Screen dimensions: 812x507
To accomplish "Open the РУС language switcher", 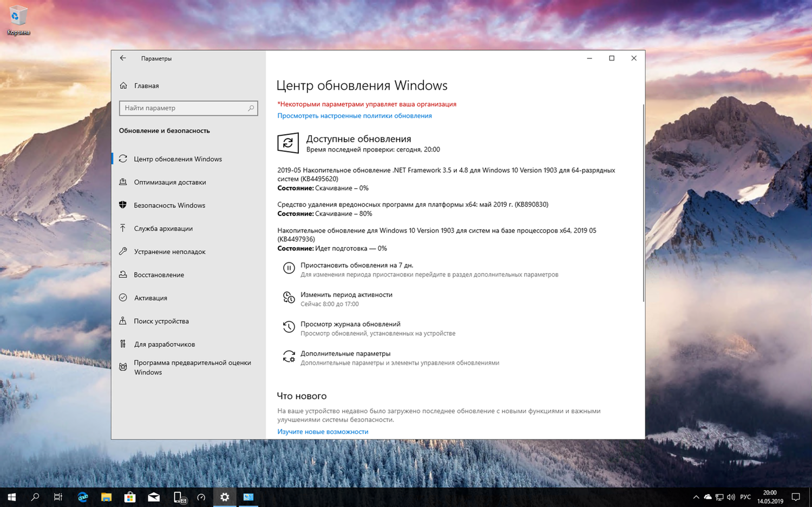I will pyautogui.click(x=745, y=497).
